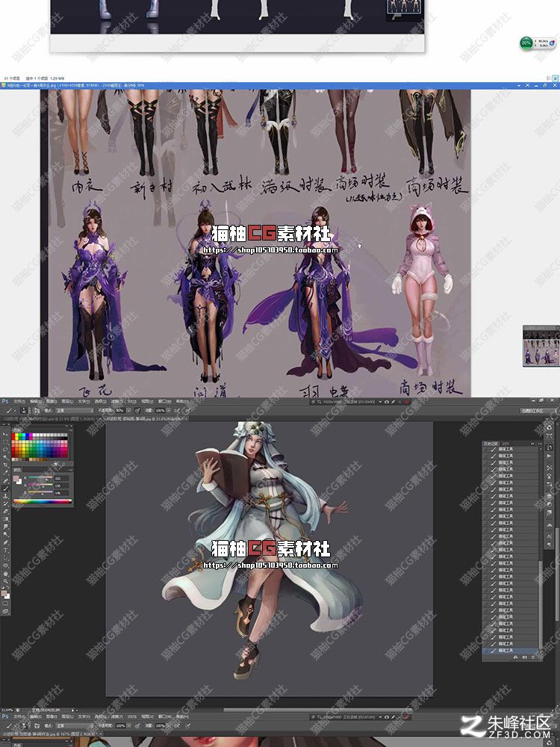Screen dimensions: 560x747
Task: Click the foreground color swatch in toolbar
Action: (x=4, y=593)
